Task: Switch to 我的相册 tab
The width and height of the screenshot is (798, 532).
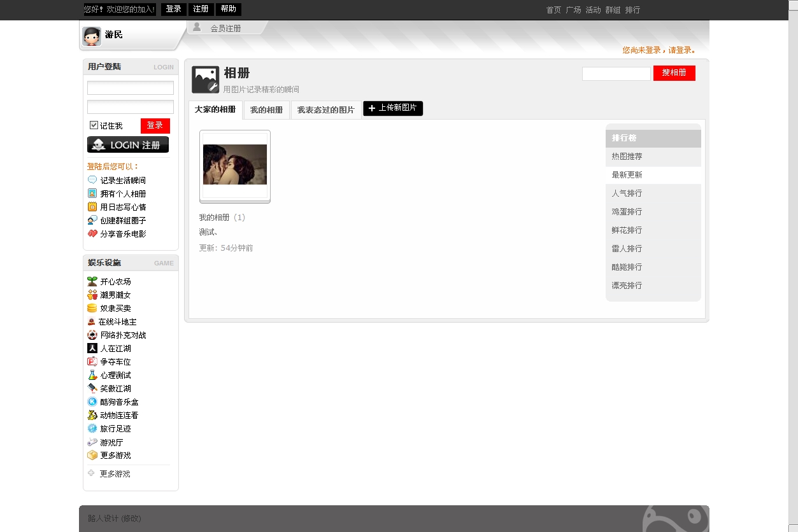Action: [x=266, y=109]
